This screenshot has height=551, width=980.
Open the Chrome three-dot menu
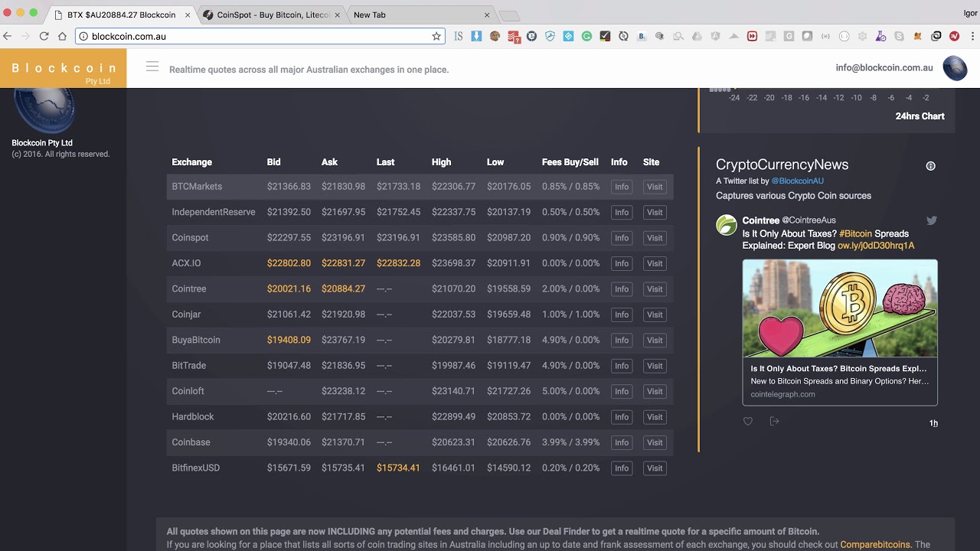tap(971, 36)
